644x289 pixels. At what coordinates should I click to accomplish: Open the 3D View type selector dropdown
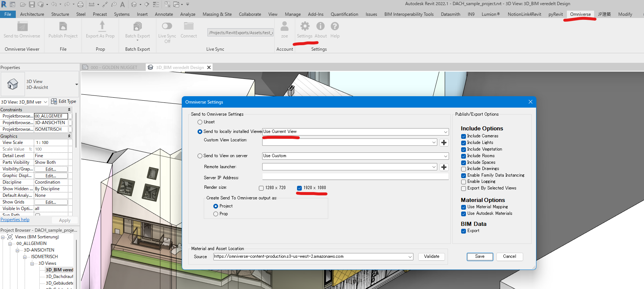77,84
